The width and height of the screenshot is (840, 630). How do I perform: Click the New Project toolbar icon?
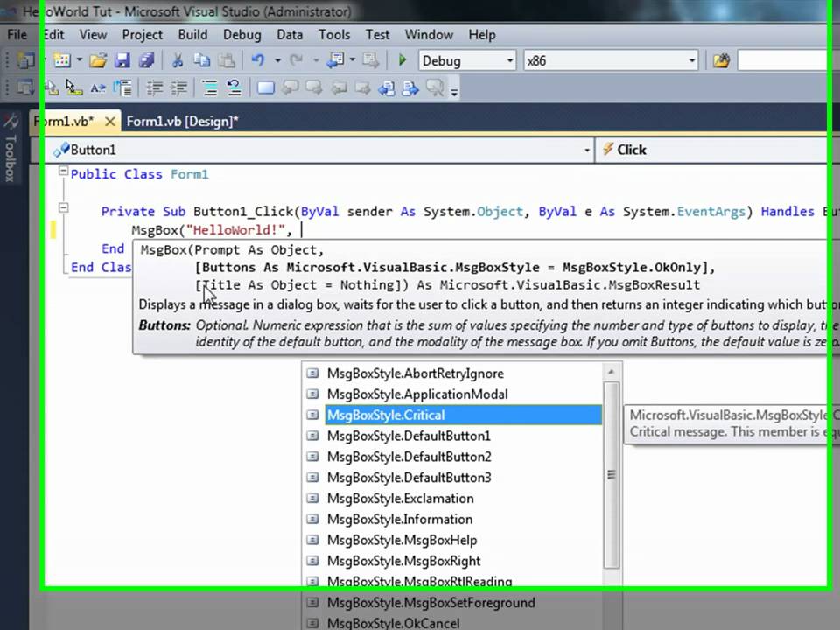(25, 60)
